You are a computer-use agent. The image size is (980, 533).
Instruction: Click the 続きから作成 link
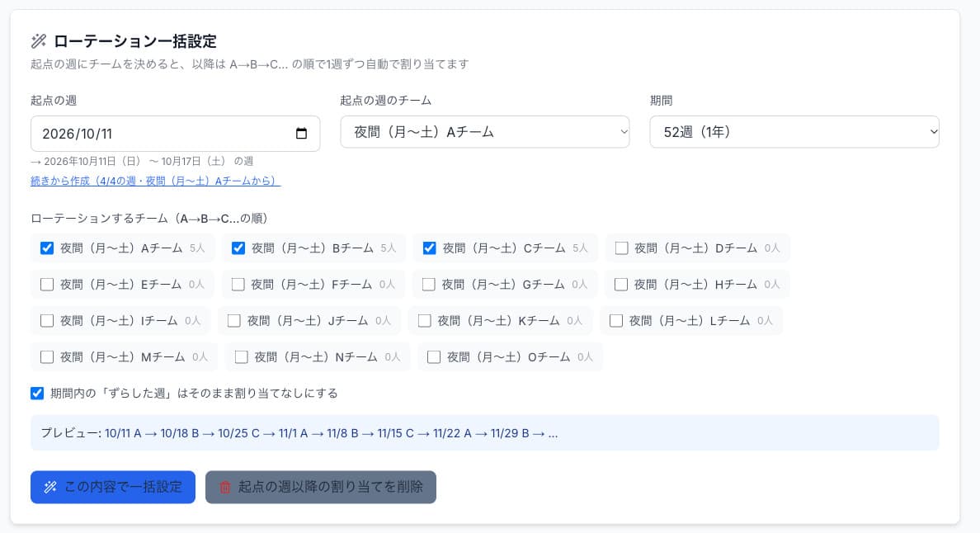[x=156, y=181]
